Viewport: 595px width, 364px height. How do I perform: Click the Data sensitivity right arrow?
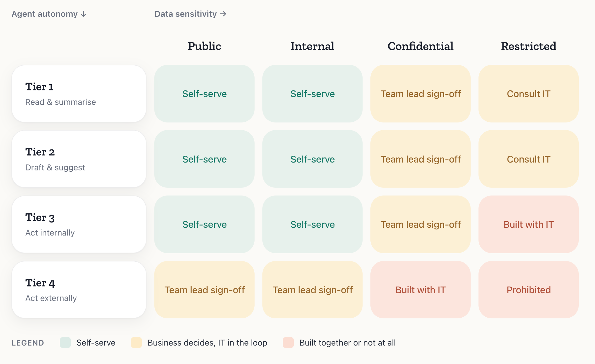tap(223, 14)
